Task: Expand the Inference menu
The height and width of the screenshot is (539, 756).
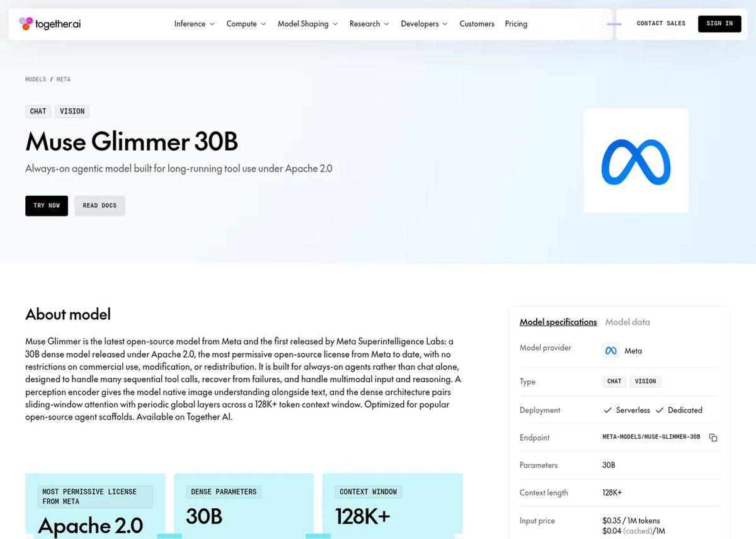Action: (195, 24)
